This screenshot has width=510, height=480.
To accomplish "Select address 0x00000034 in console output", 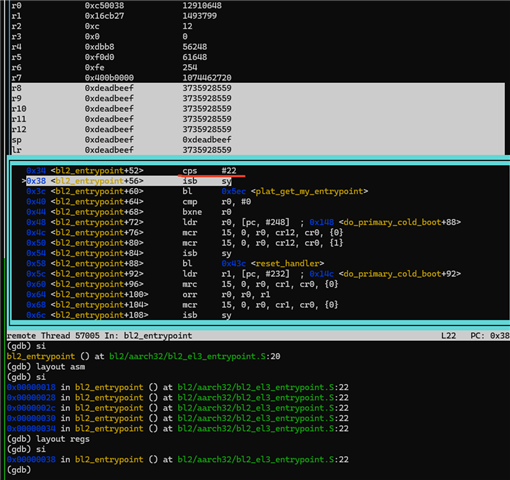I will tap(31, 429).
